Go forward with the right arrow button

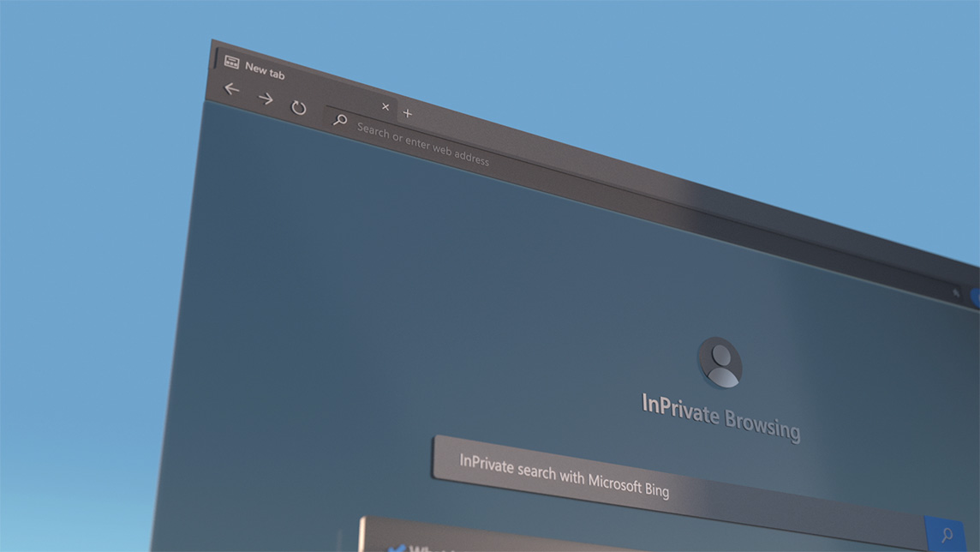266,99
